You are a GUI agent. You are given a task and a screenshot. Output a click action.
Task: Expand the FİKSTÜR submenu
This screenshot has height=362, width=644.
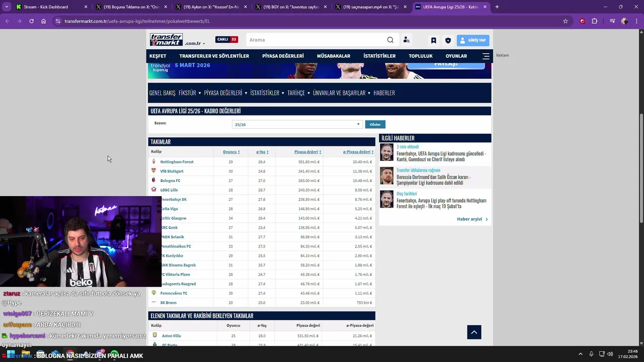(199, 93)
